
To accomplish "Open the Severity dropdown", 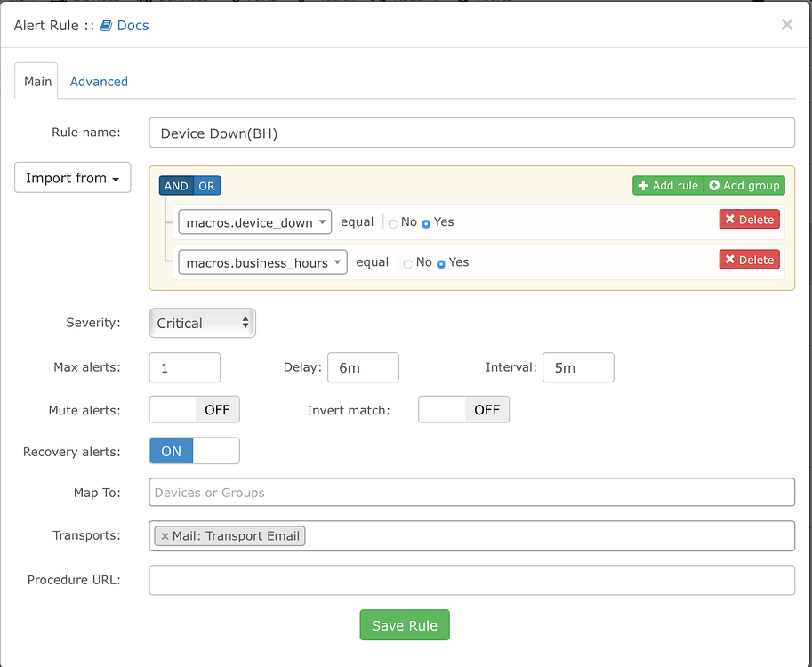I will click(202, 323).
